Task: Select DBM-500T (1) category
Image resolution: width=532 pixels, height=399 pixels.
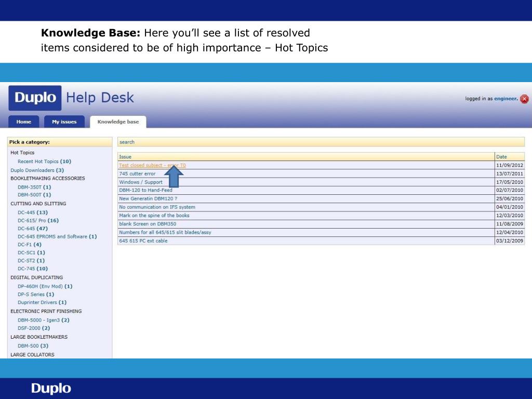Action: [34, 195]
